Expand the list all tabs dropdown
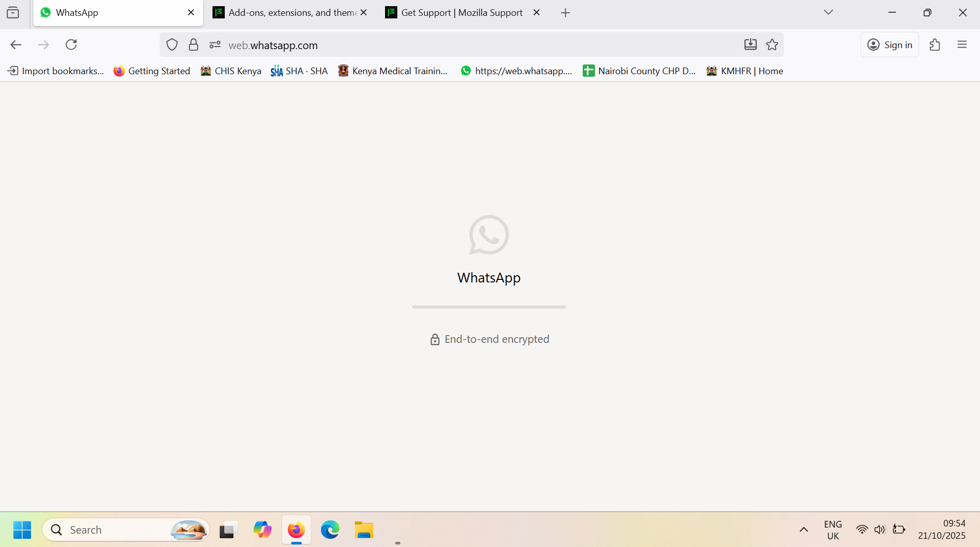The image size is (980, 547). (x=828, y=12)
